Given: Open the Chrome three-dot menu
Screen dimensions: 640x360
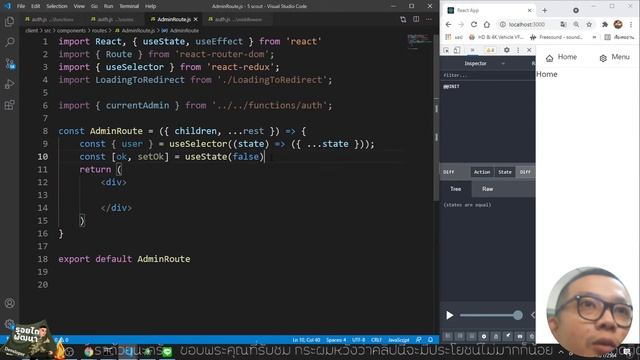Looking at the screenshot, I should [631, 24].
